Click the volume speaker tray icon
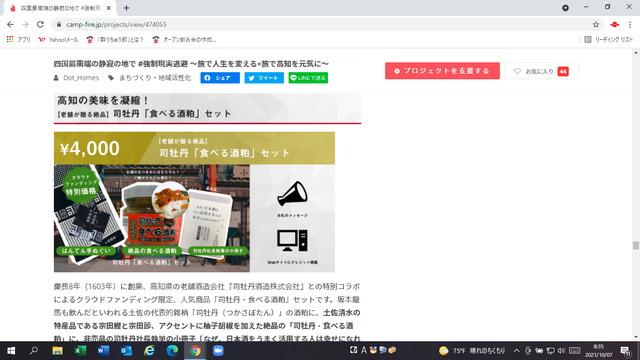The width and height of the screenshot is (640, 360). [561, 351]
